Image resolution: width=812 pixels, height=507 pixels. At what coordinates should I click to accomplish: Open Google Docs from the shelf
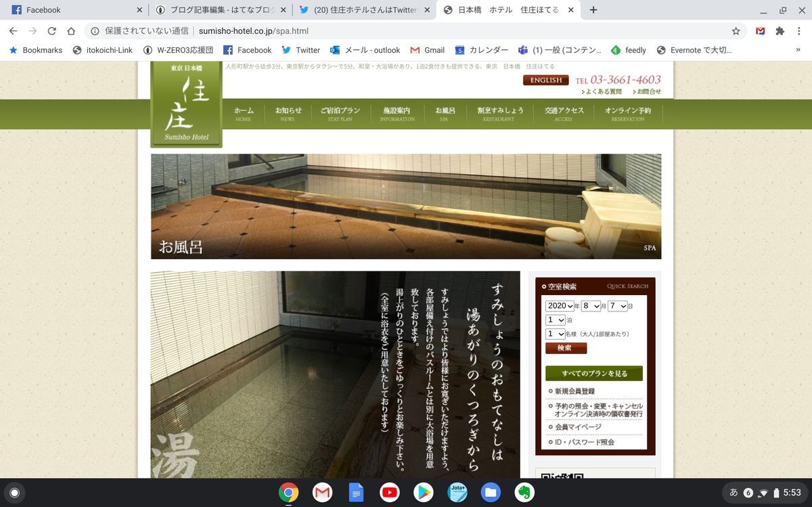[356, 493]
